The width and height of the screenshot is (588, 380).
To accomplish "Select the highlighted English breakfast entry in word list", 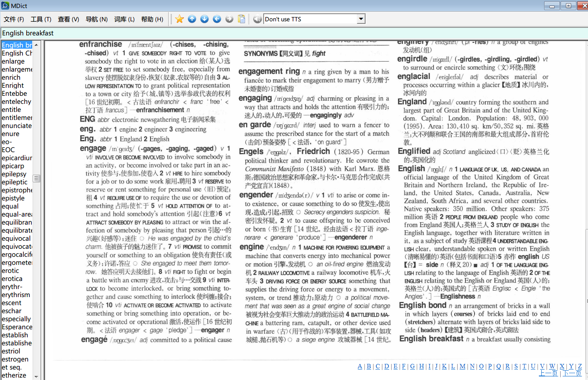I will (x=17, y=45).
